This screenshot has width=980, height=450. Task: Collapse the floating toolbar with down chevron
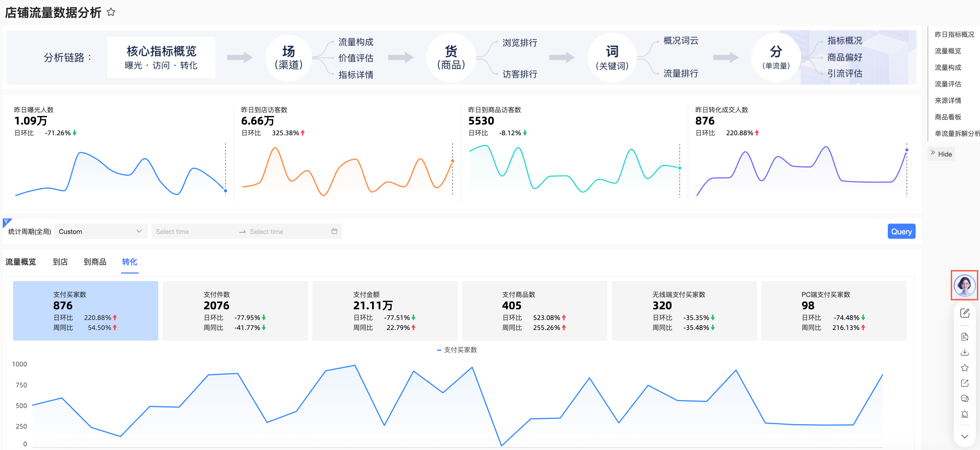[x=965, y=436]
